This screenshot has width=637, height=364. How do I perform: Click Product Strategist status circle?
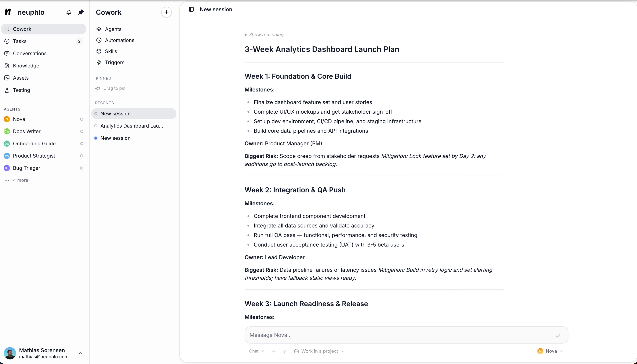[x=82, y=156]
